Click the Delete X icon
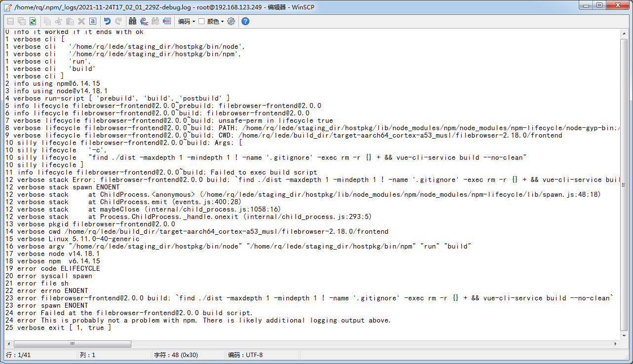This screenshot has height=364, width=633. click(x=81, y=21)
